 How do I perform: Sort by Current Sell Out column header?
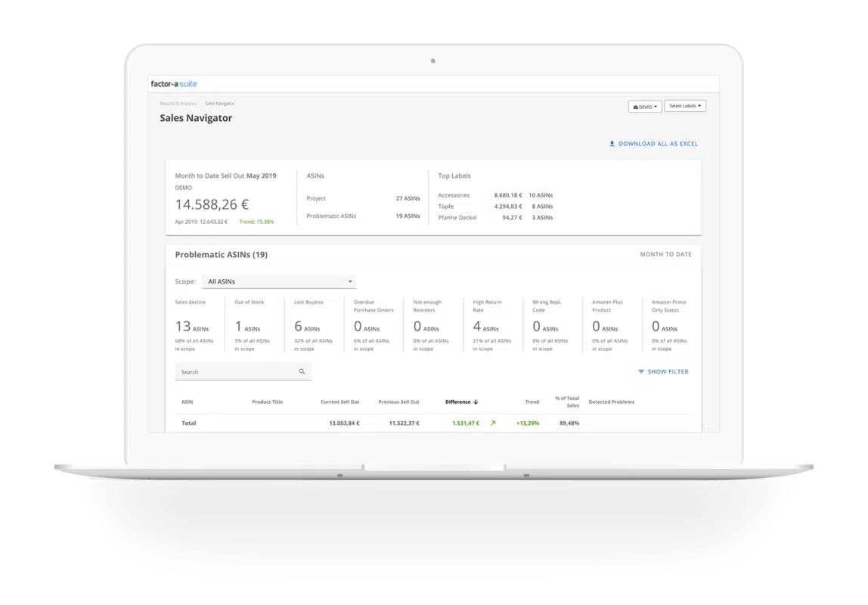click(x=339, y=402)
